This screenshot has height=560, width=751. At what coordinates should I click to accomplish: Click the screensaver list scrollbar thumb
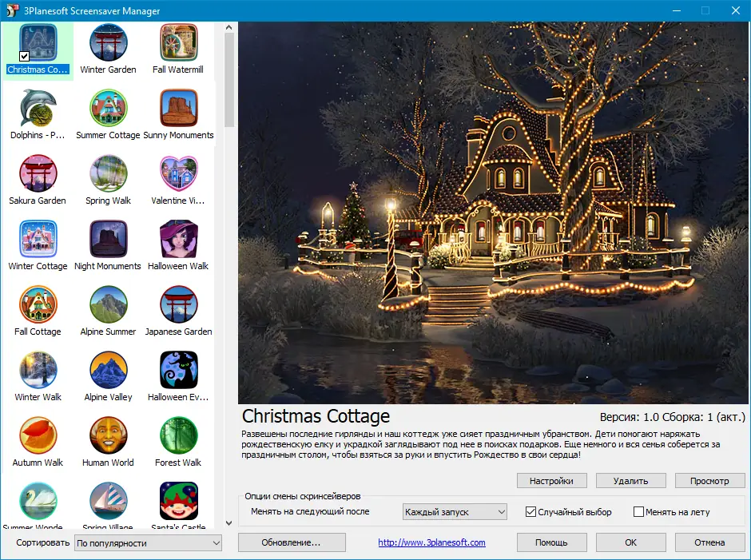click(x=229, y=80)
